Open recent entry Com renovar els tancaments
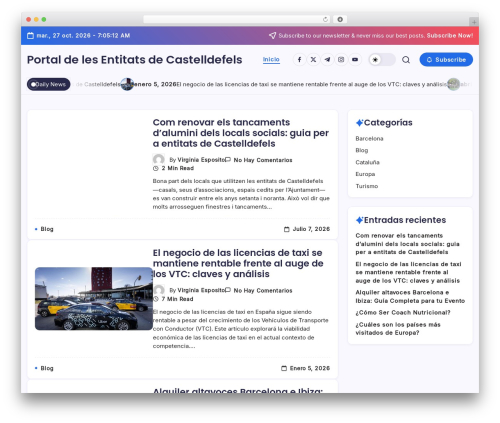The width and height of the screenshot is (500, 423). (407, 244)
